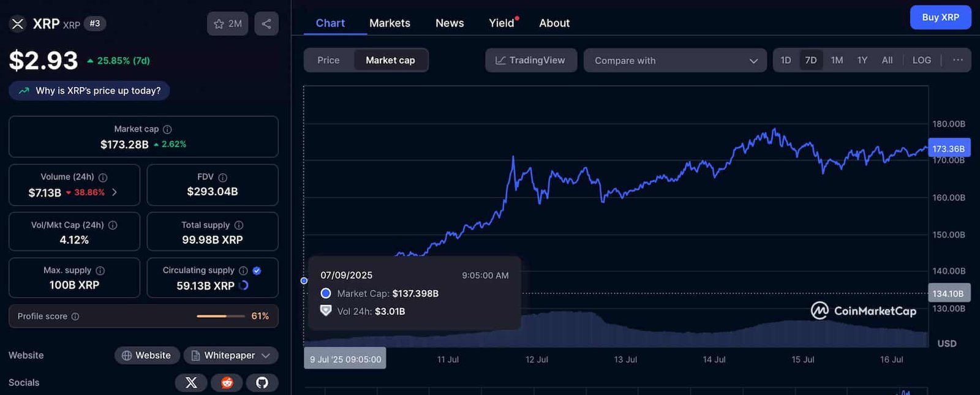Select the 1M timeframe on the chart

point(837,60)
